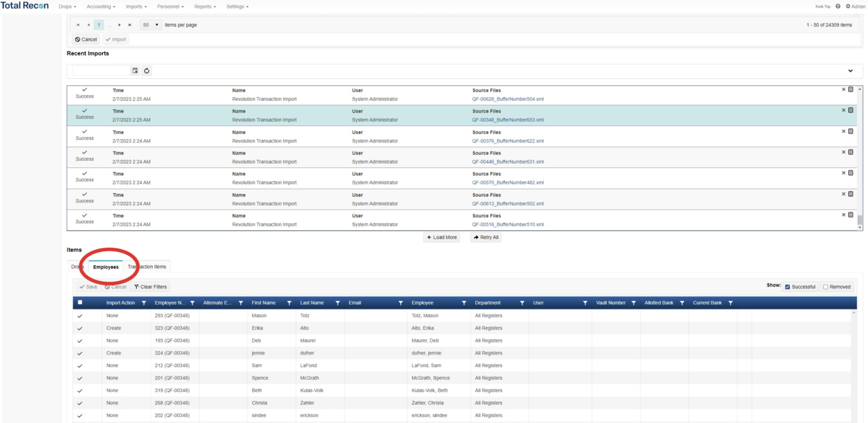View log for QF-00516_BufferNumber510.xml import
Screen dimensions: 868x423
point(850,215)
